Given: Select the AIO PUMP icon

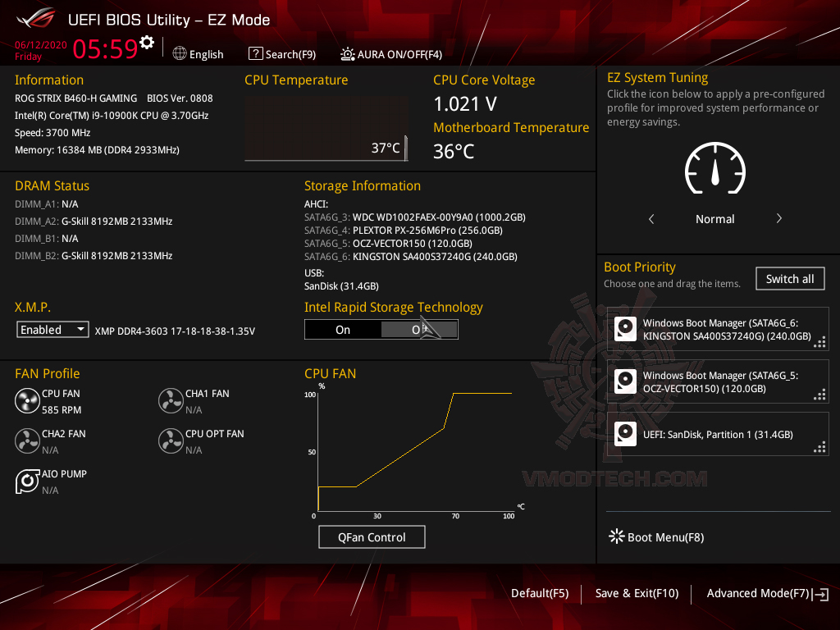Looking at the screenshot, I should click(x=27, y=481).
